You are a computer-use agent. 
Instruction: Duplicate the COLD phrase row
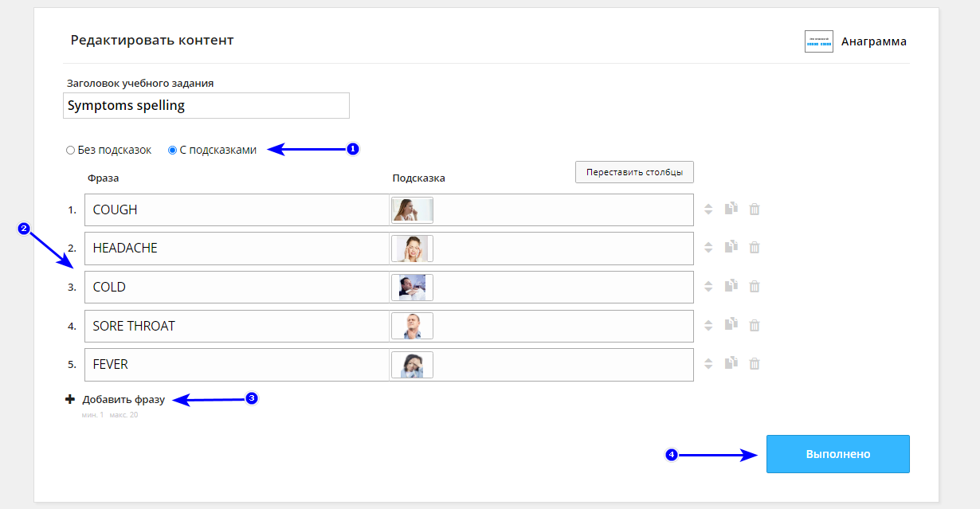point(731,286)
